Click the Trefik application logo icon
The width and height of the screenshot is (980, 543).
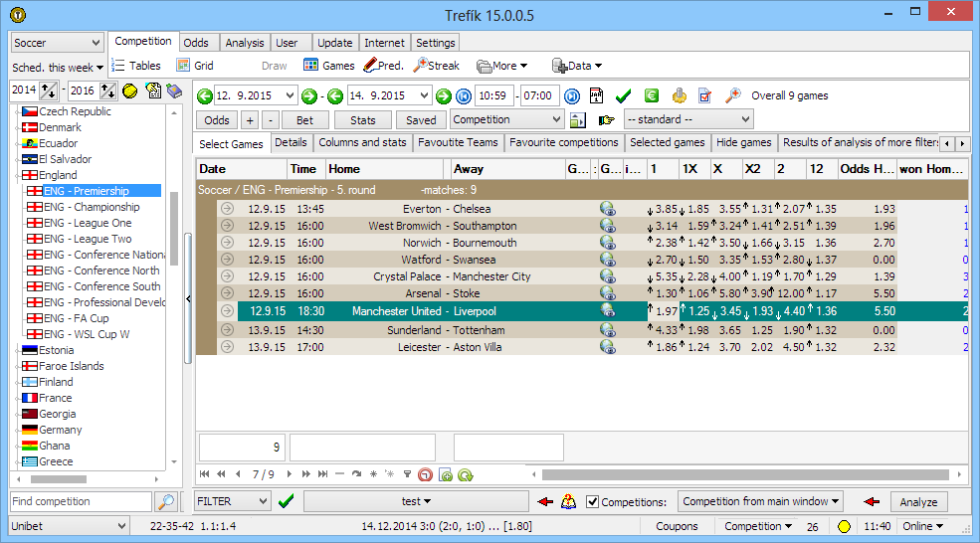click(18, 14)
